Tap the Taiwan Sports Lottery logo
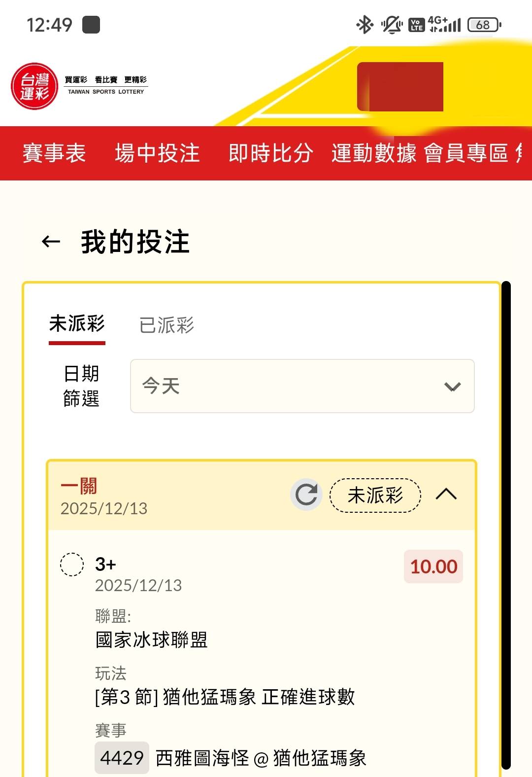532x777 pixels. (34, 86)
